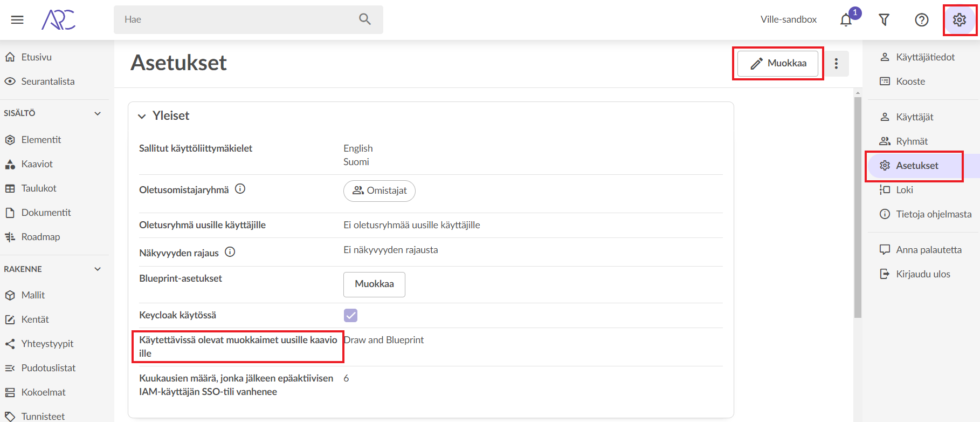Show info for Oletusomistajaryhmä
Image resolution: width=980 pixels, height=422 pixels.
(x=240, y=189)
